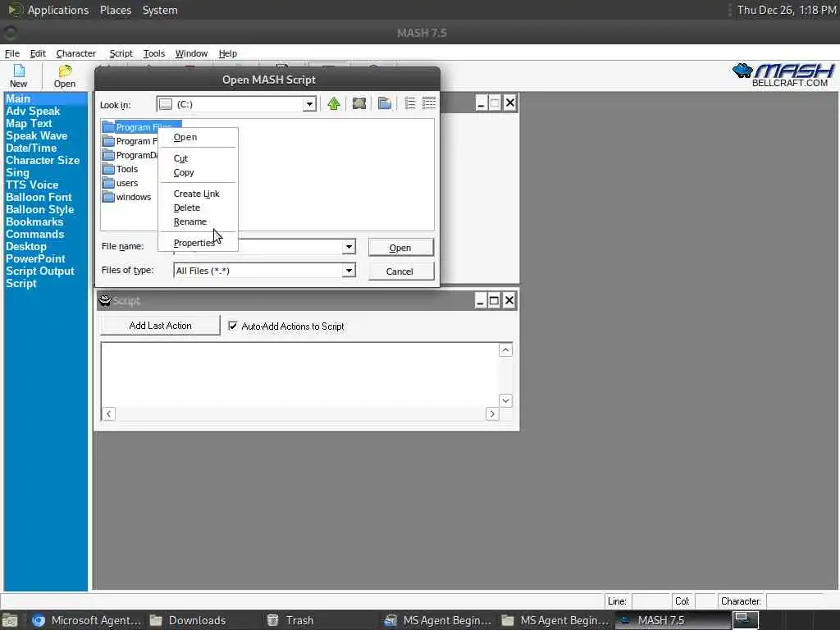This screenshot has width=840, height=630.
Task: Select Commands in the sidebar
Action: pos(34,234)
